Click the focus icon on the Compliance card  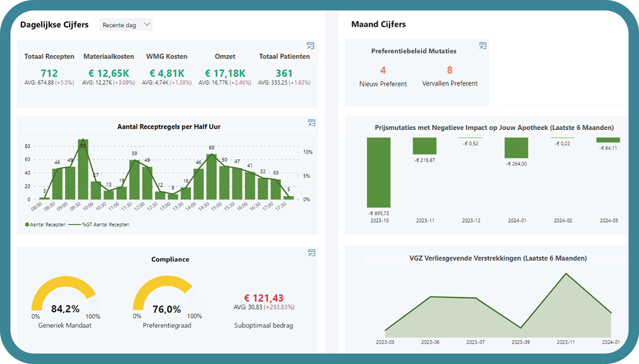click(311, 253)
